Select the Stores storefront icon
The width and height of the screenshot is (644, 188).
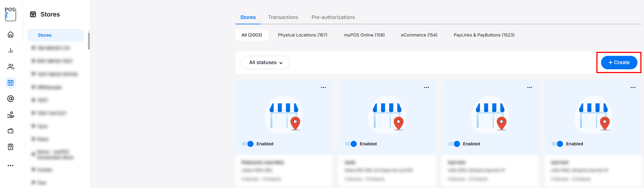click(10, 83)
